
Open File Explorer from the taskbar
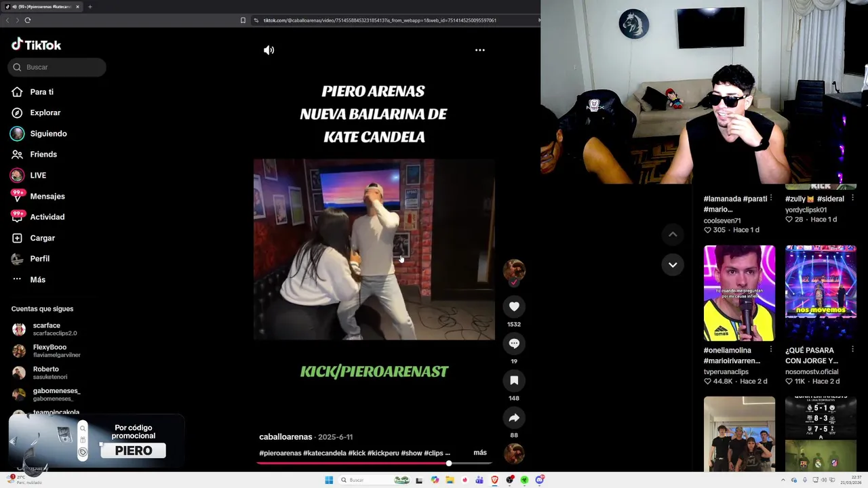coord(450,481)
